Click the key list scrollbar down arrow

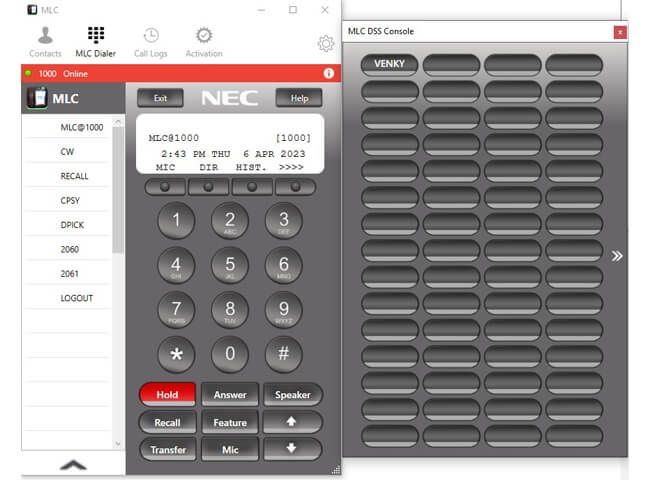pos(118,444)
